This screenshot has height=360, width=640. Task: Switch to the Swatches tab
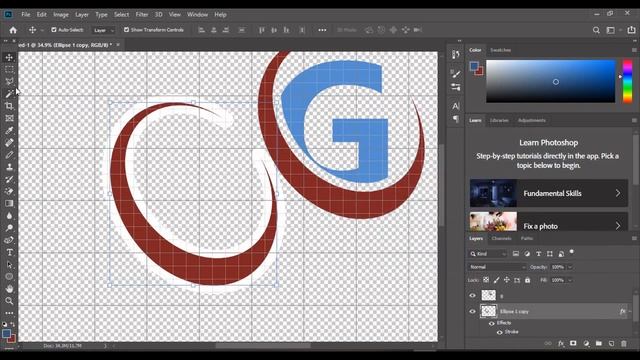500,50
